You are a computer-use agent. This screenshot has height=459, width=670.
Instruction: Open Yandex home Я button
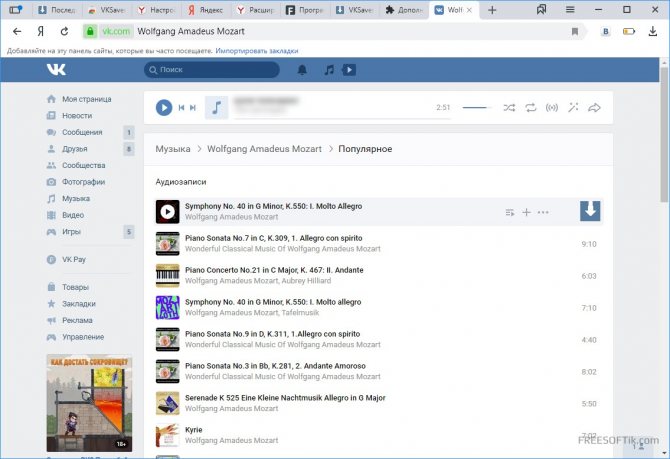[41, 31]
